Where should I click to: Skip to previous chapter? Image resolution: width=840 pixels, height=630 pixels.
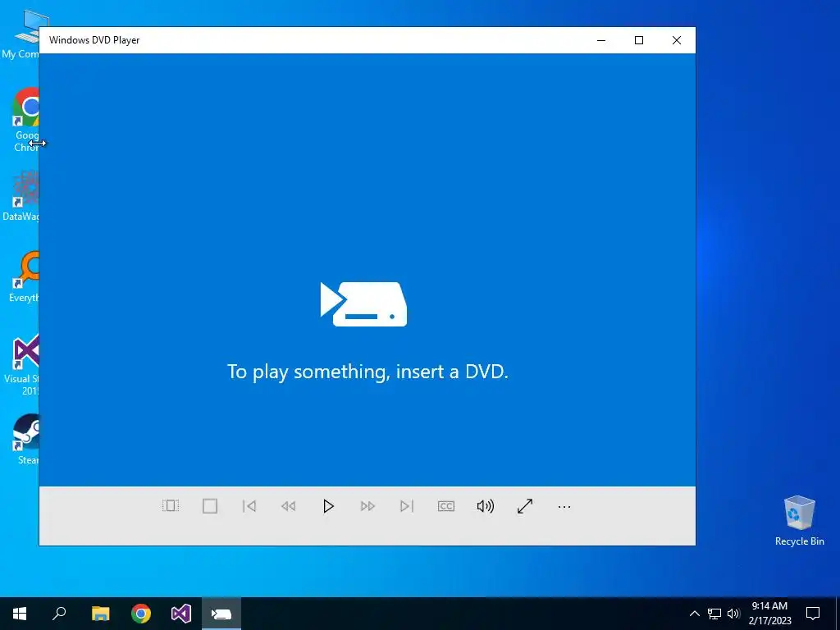coord(249,505)
